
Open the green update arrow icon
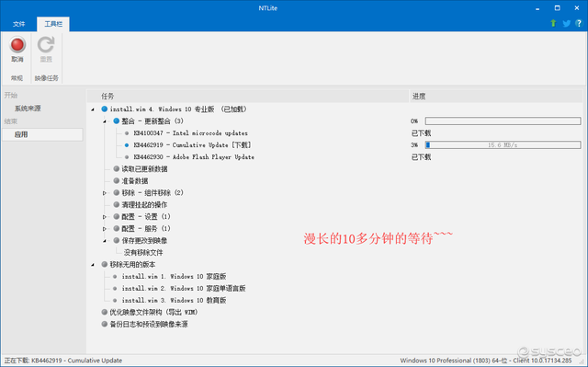coord(553,23)
